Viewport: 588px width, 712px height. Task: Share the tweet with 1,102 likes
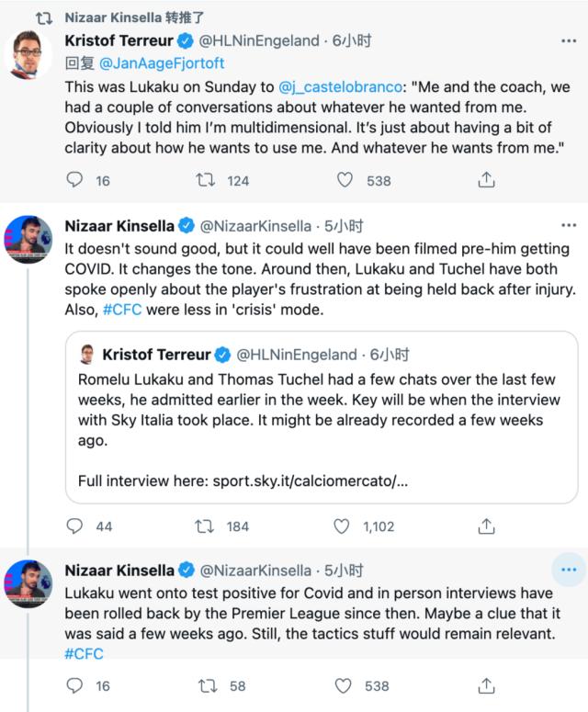tap(486, 526)
